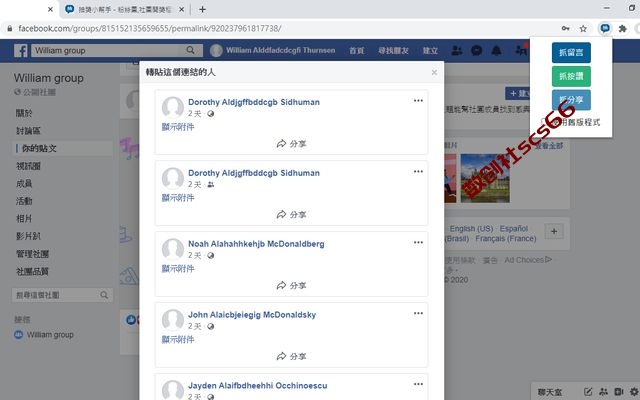The height and width of the screenshot is (400, 640).
Task: Click the search magnifier in Facebook bar
Action: (190, 50)
